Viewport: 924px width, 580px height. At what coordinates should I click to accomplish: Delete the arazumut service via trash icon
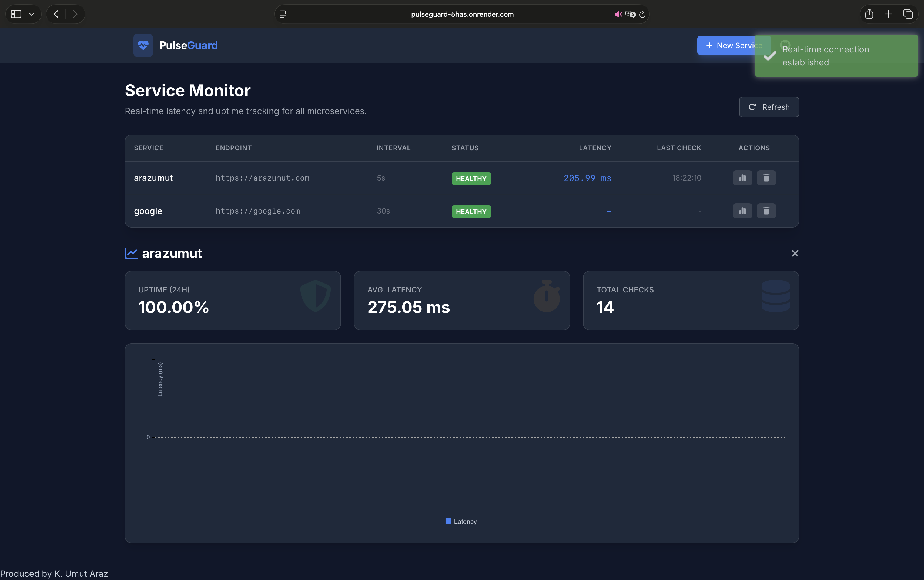(766, 178)
